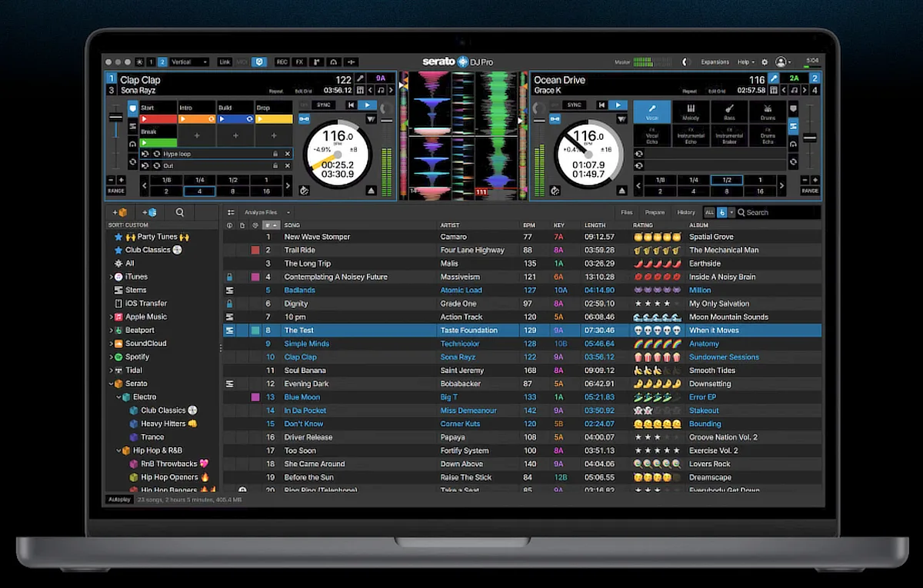Screen dimensions: 923x588
Task: Trigger the blue Build cue point
Action: (x=235, y=119)
